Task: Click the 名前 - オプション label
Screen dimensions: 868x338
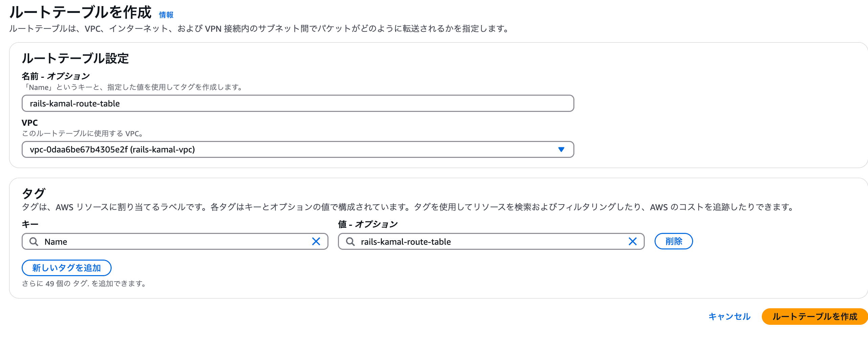Action: tap(56, 76)
